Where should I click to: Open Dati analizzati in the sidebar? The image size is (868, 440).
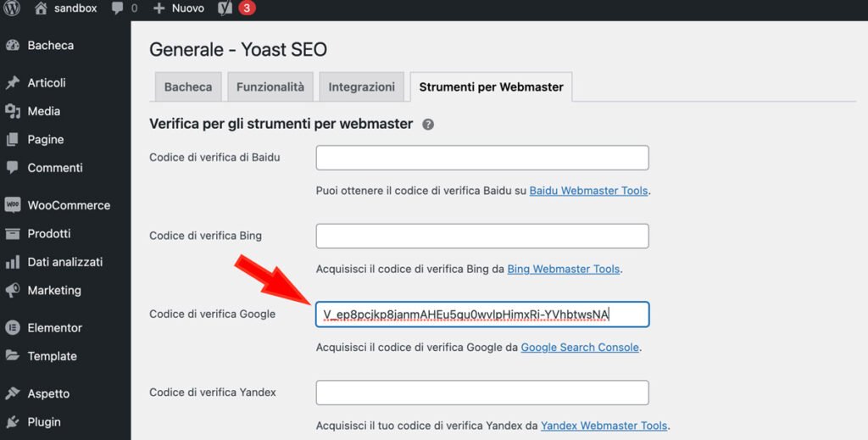pyautogui.click(x=65, y=262)
